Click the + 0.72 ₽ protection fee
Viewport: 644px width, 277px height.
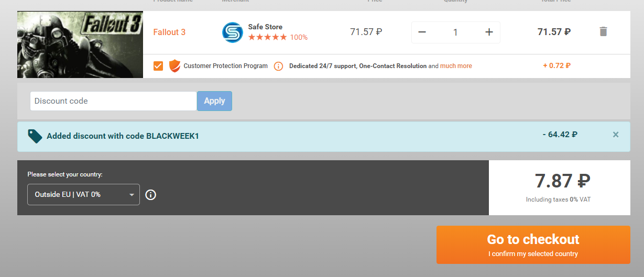coord(556,66)
